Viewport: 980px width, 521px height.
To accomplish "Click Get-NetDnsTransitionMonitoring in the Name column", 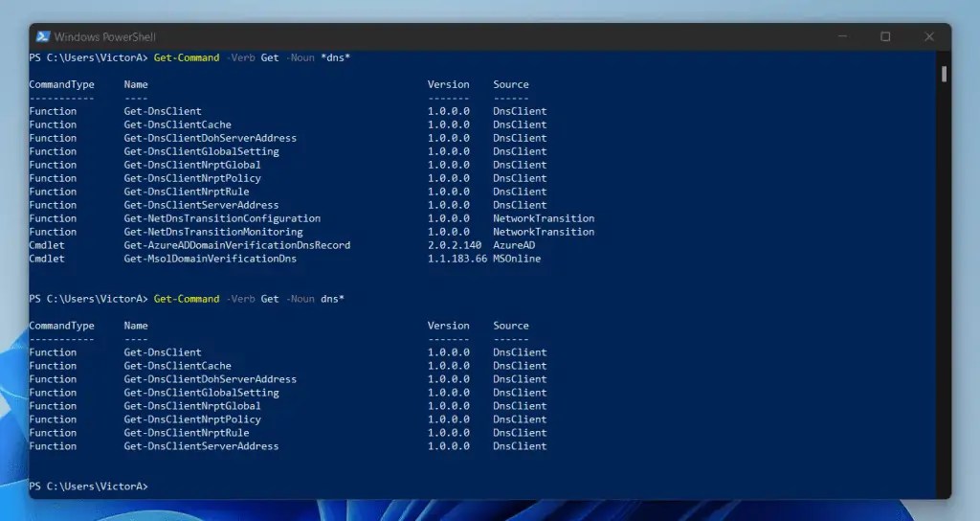I will (213, 232).
